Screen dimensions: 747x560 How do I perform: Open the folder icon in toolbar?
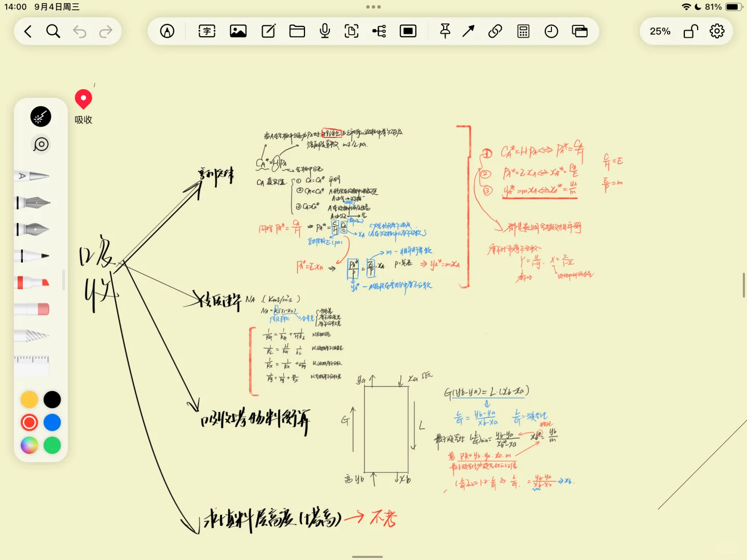click(x=297, y=32)
